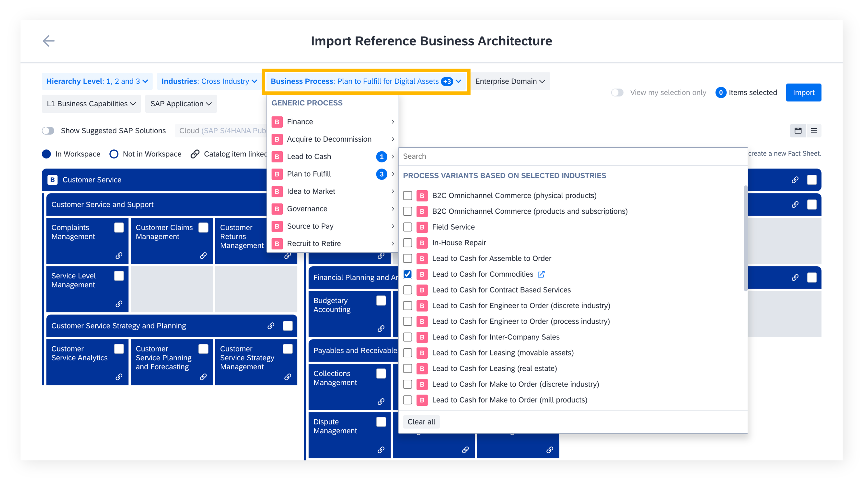
Task: Click the Catalog item linked legend icon
Action: (x=195, y=154)
